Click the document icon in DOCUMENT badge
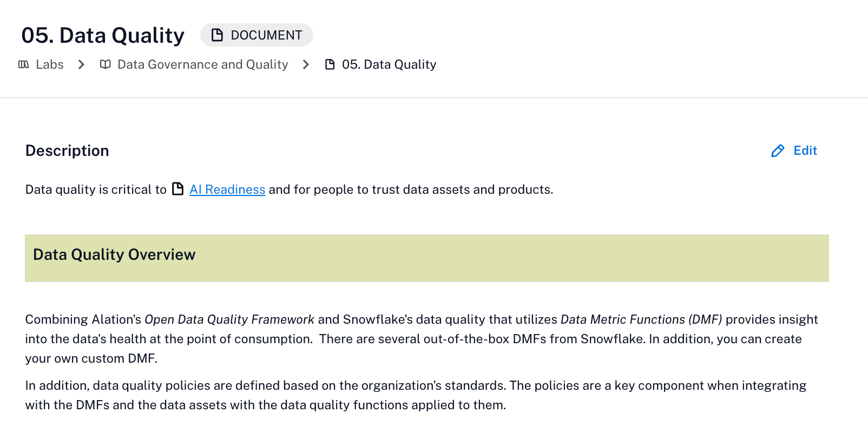Screen dimensions: 868x432 coord(217,35)
